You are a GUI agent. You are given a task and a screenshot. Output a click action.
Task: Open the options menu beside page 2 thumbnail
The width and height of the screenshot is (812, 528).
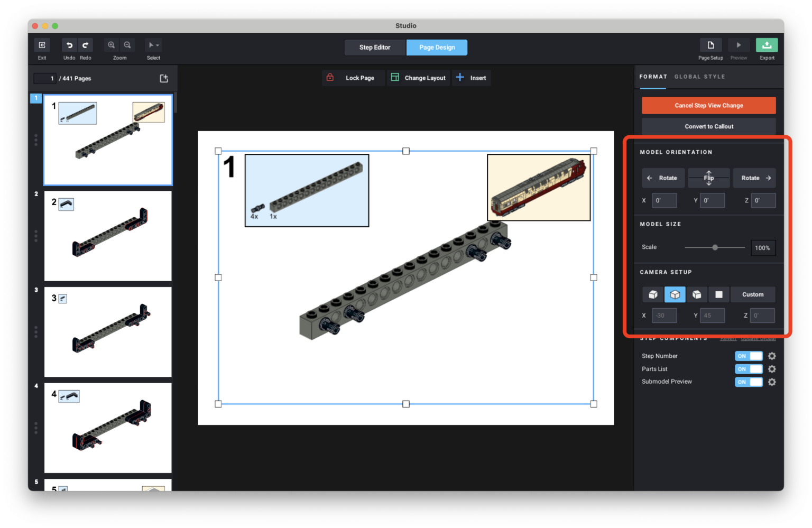(x=35, y=236)
